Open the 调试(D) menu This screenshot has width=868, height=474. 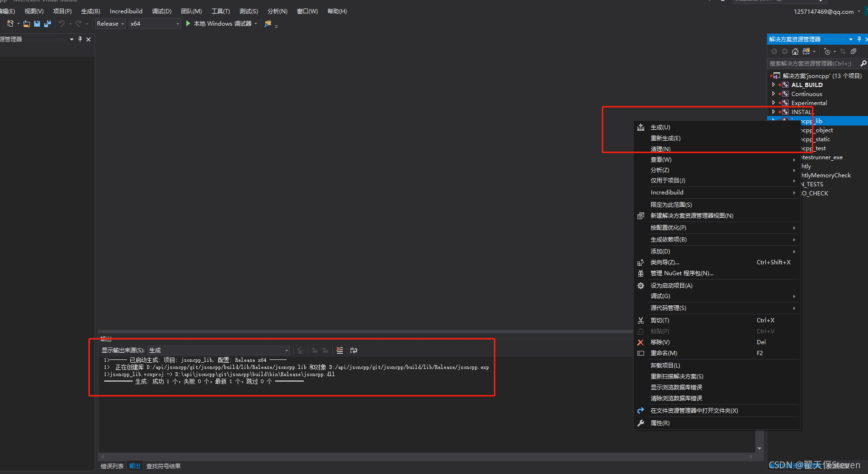click(x=162, y=11)
